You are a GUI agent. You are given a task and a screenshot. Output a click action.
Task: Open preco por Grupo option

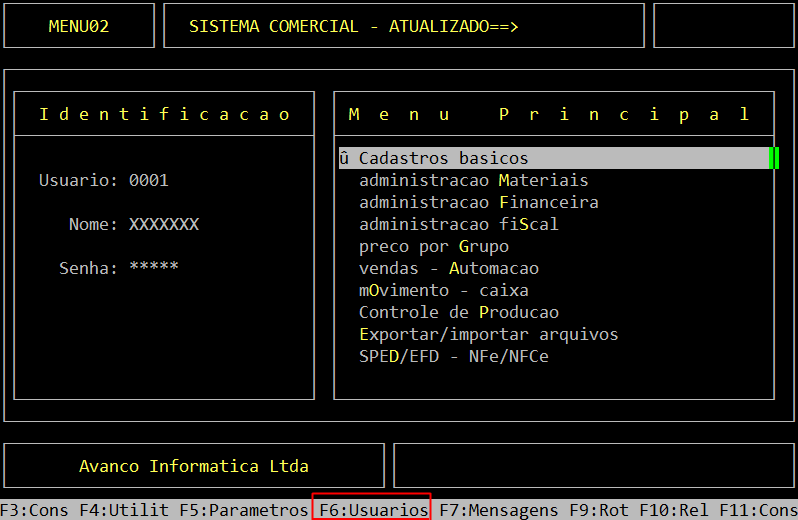click(x=433, y=246)
